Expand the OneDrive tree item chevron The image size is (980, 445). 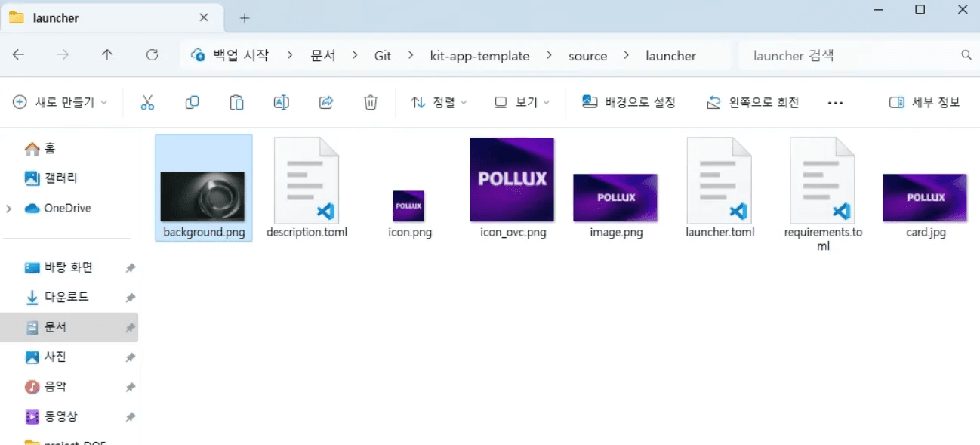pos(9,208)
